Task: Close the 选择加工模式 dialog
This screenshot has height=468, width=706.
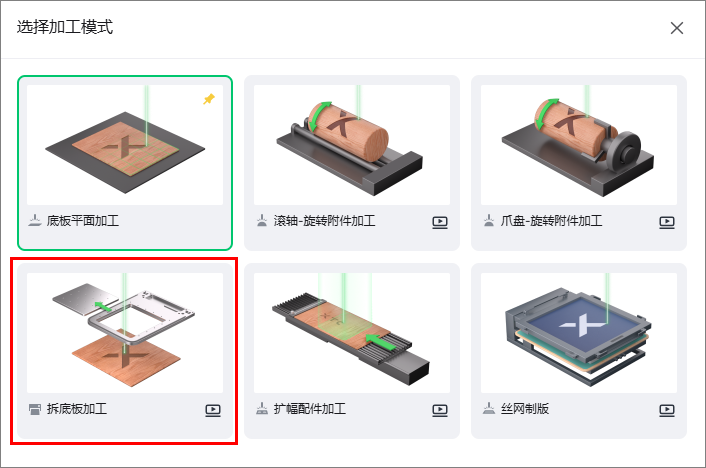Action: pos(677,28)
